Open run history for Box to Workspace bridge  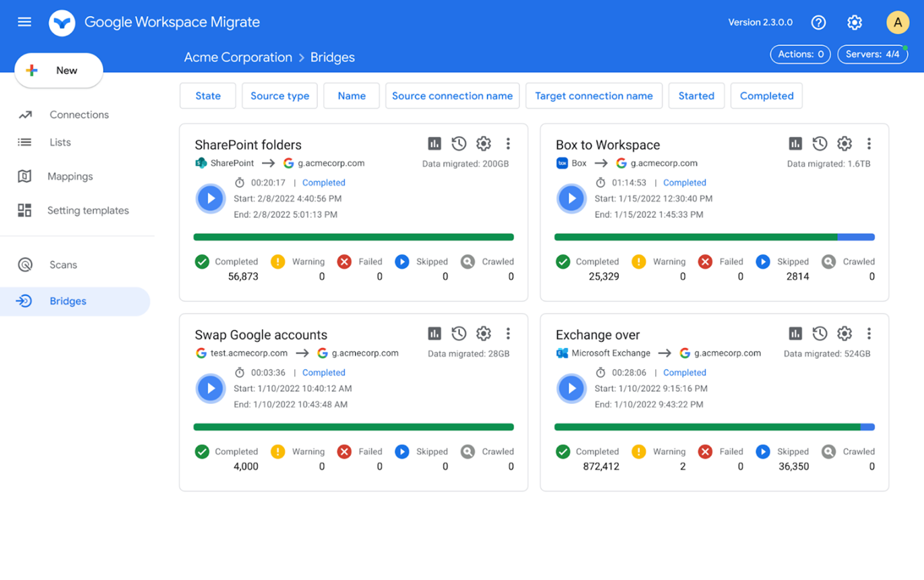pos(820,143)
